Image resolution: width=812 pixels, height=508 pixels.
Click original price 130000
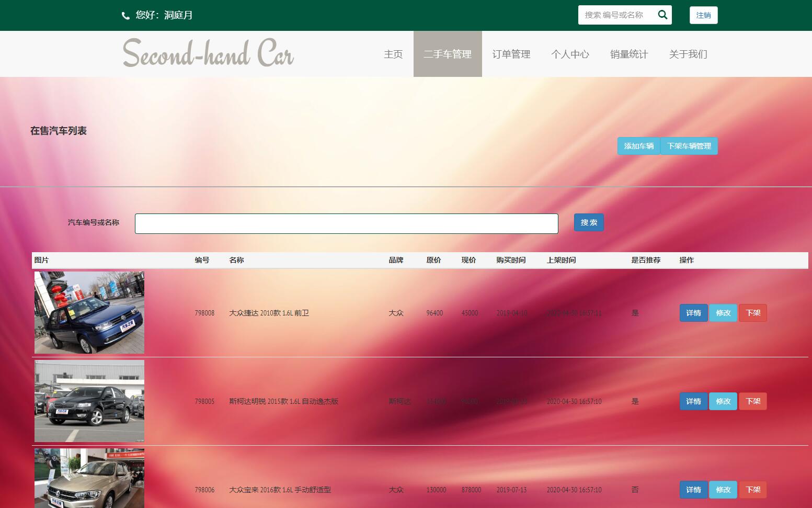[x=436, y=490]
